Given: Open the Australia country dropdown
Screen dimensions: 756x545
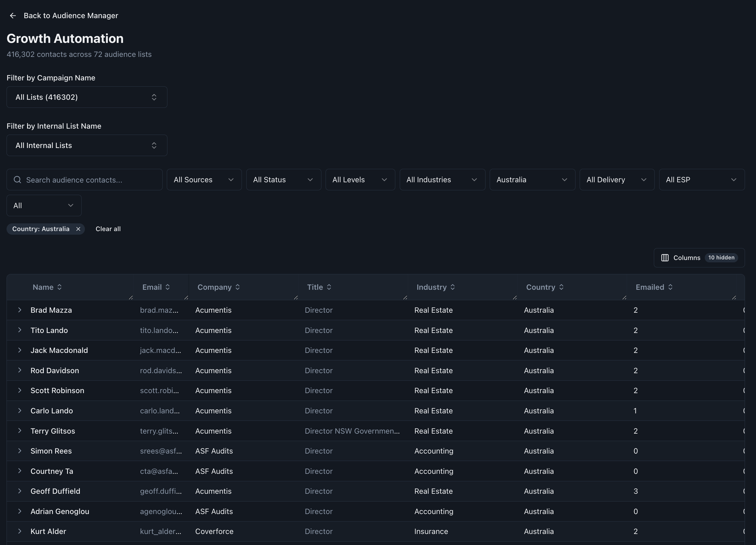Looking at the screenshot, I should pyautogui.click(x=532, y=180).
